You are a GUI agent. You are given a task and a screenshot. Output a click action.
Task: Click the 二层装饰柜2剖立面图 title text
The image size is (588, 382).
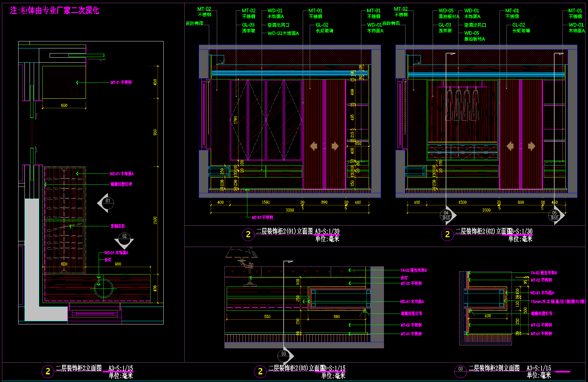(494, 368)
